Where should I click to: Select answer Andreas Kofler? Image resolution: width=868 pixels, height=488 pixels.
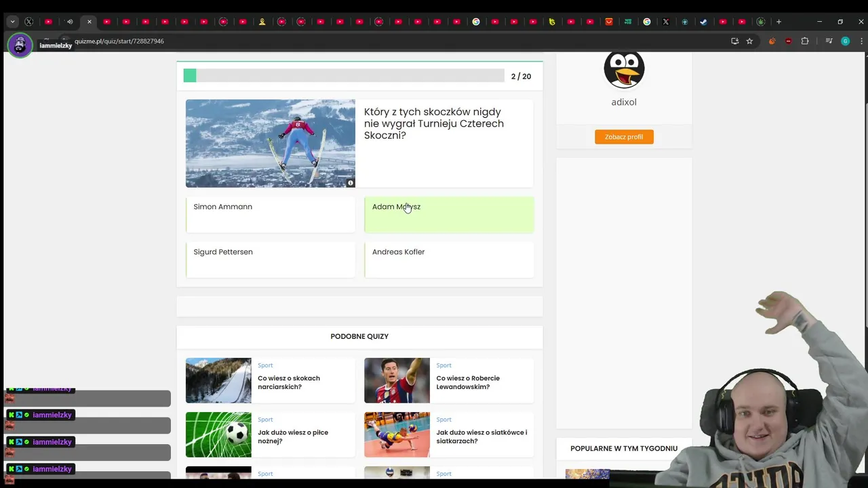pyautogui.click(x=449, y=260)
